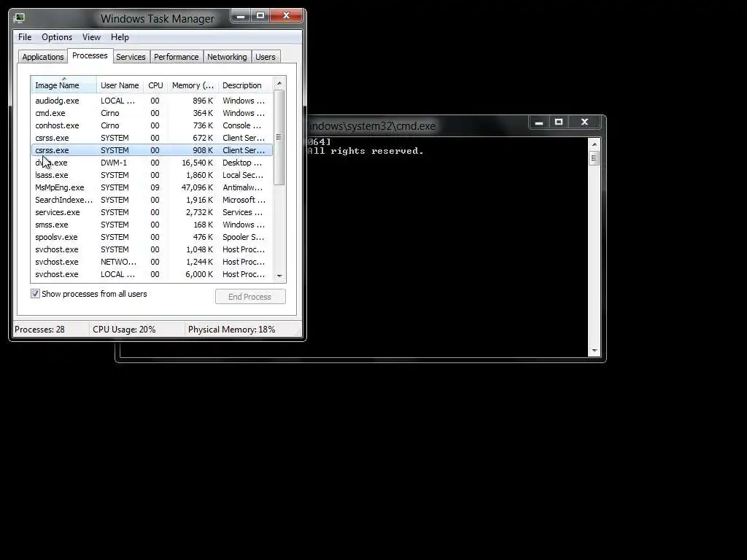Select the lsass.exe process
The width and height of the screenshot is (747, 560).
152,175
